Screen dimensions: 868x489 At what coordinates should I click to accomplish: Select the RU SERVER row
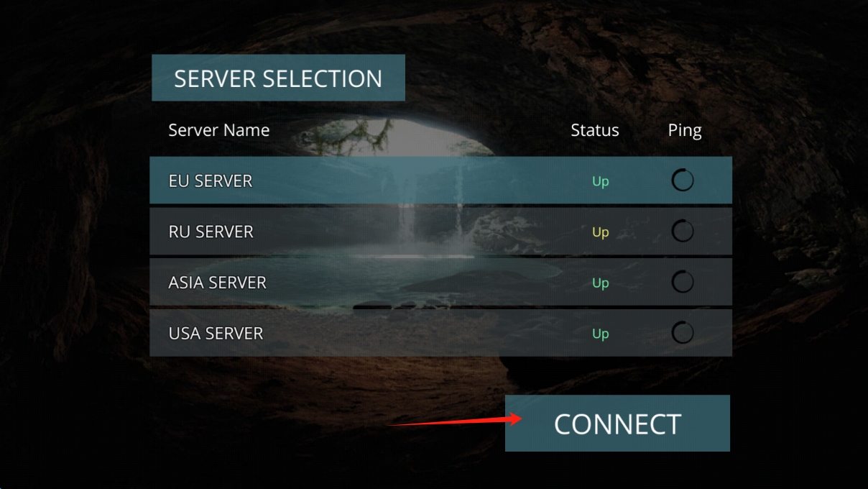point(440,232)
